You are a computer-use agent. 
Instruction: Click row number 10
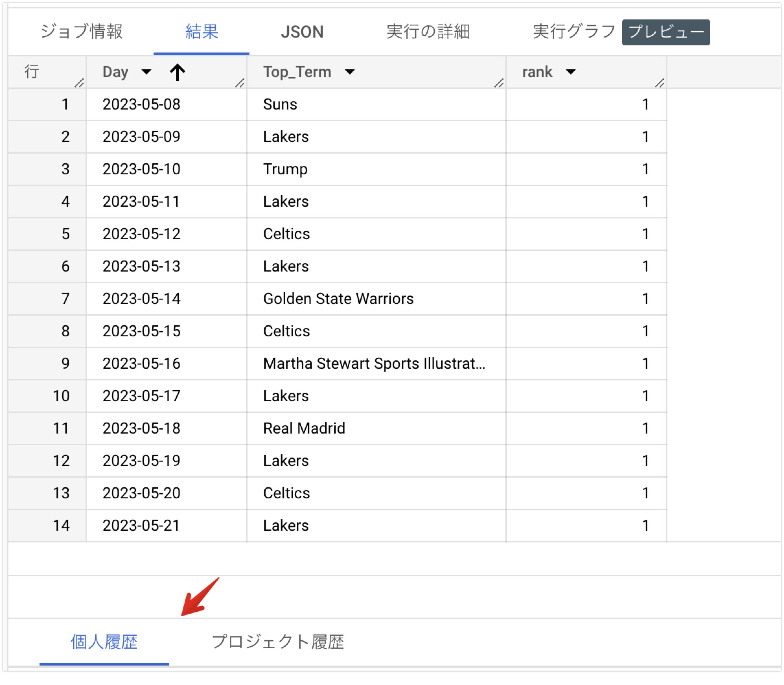pyautogui.click(x=61, y=396)
